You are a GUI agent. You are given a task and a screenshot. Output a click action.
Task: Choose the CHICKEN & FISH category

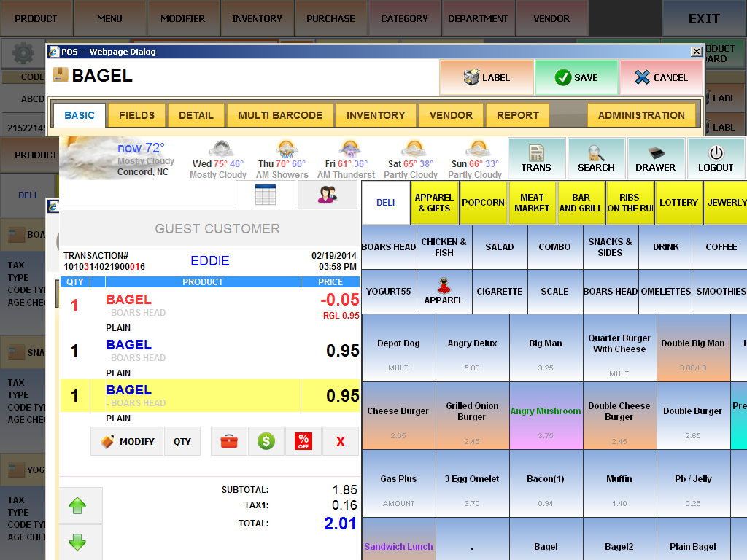click(x=444, y=247)
